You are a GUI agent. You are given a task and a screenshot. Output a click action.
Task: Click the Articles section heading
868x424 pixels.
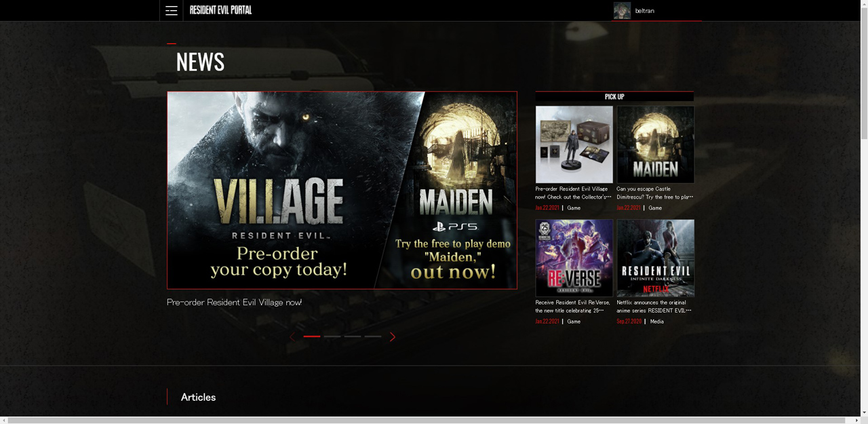click(198, 398)
